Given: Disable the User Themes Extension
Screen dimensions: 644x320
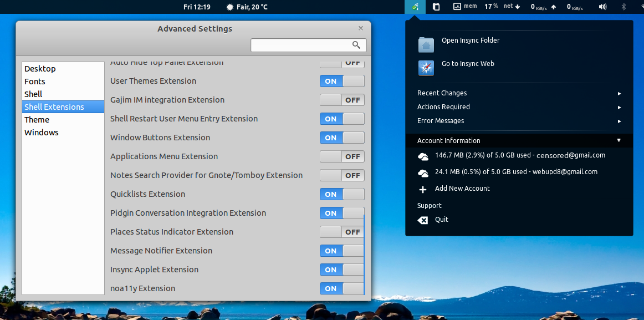Looking at the screenshot, I should click(x=342, y=81).
